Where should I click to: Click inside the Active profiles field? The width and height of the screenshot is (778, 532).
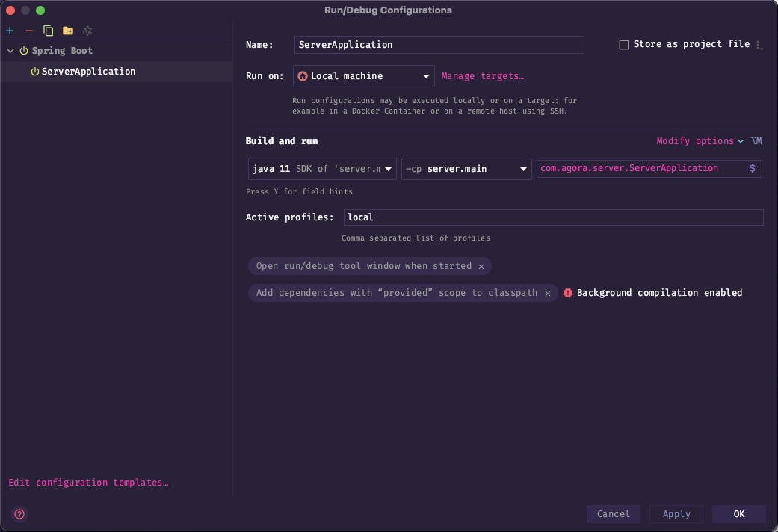click(x=553, y=217)
